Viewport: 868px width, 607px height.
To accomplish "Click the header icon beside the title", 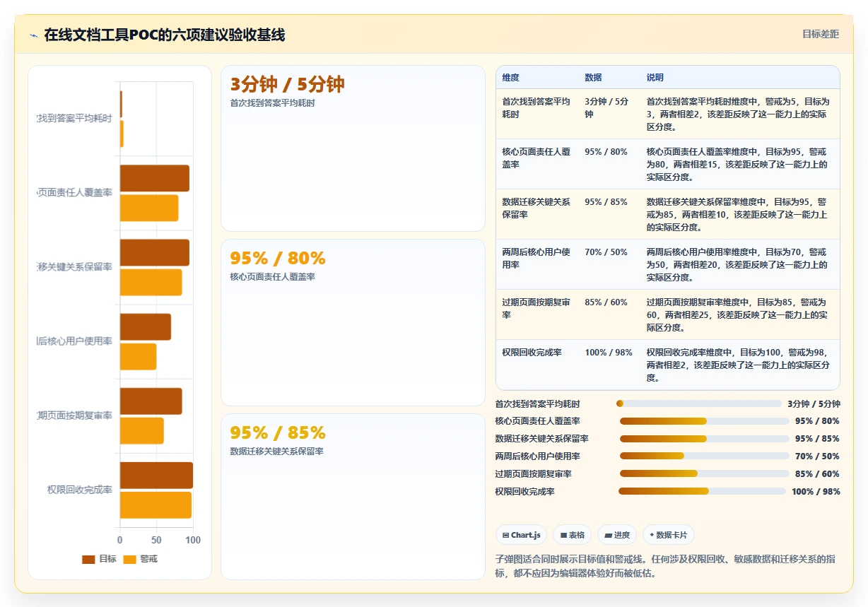I will click(x=34, y=35).
